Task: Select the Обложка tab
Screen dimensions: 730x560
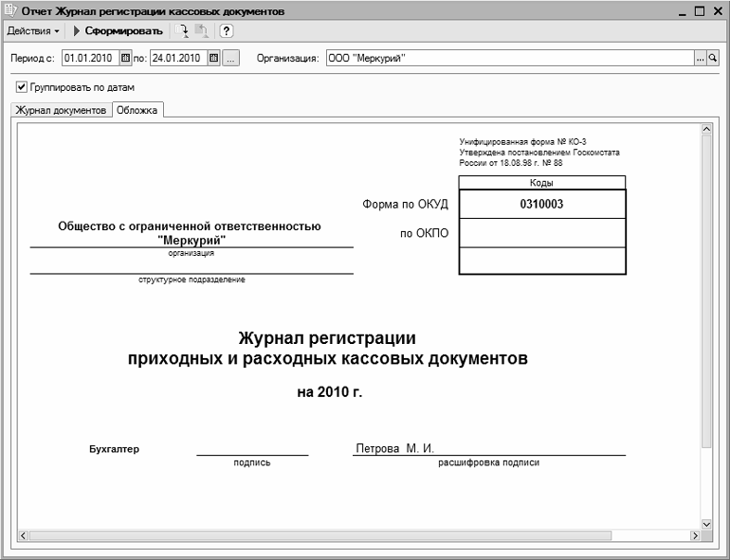Action: [137, 110]
